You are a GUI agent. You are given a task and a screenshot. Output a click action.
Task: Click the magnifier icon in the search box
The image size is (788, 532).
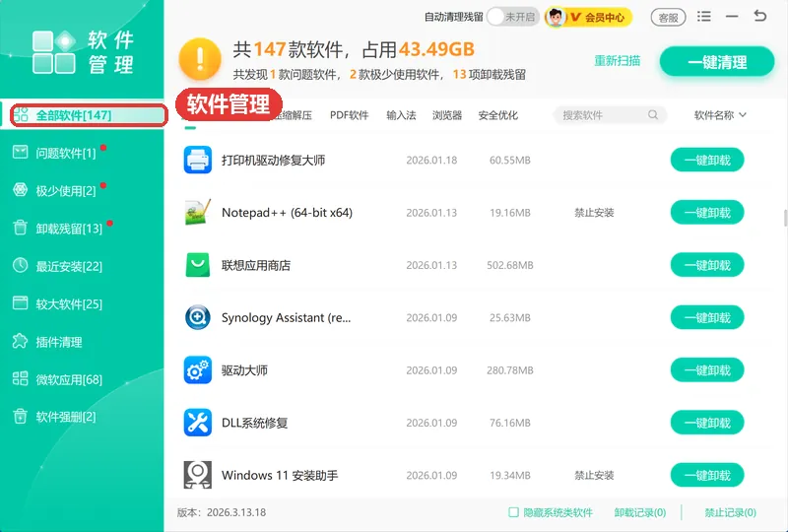653,114
